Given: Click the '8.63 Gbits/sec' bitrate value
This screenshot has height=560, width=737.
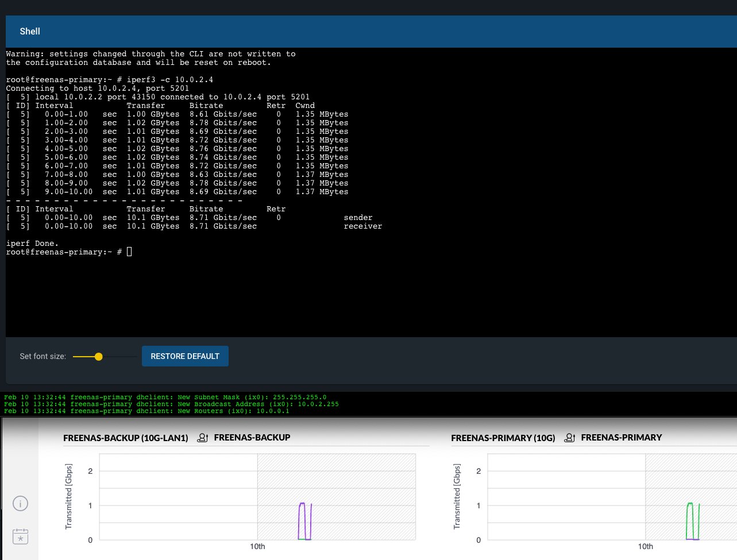Looking at the screenshot, I should [x=223, y=175].
